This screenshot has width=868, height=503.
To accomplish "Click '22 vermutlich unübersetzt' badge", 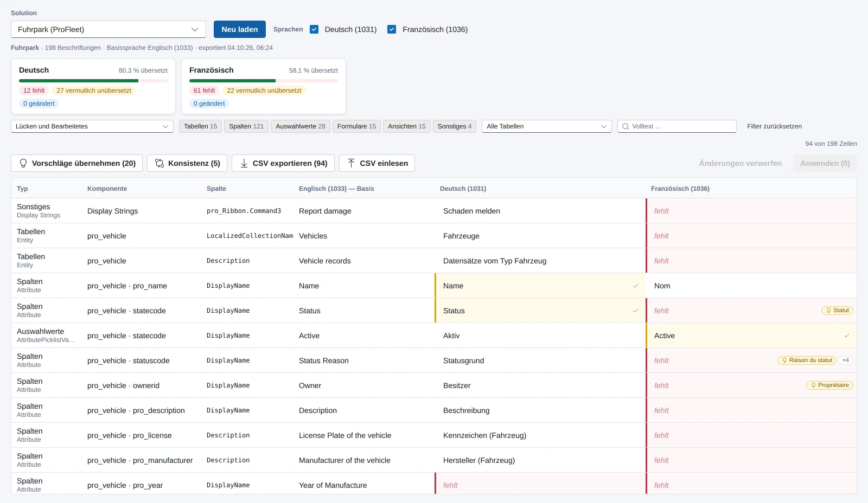I will pos(264,91).
